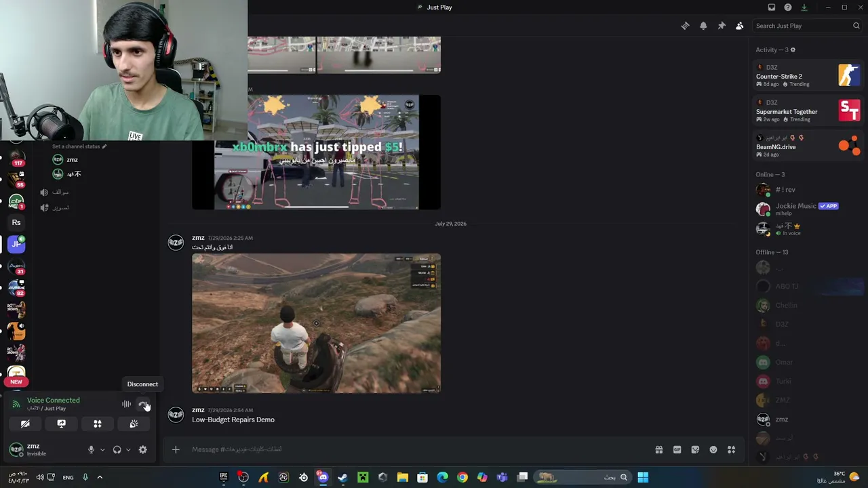Open OBS Studio in taskbar
Screen dimensions: 868x488
(243, 477)
